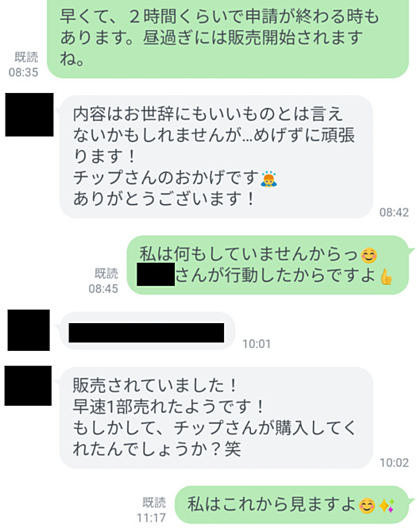Screen dimensions: 417x532
Task: Select the gray bubble mentioning チップさんのおかげです
Action: pos(216,156)
